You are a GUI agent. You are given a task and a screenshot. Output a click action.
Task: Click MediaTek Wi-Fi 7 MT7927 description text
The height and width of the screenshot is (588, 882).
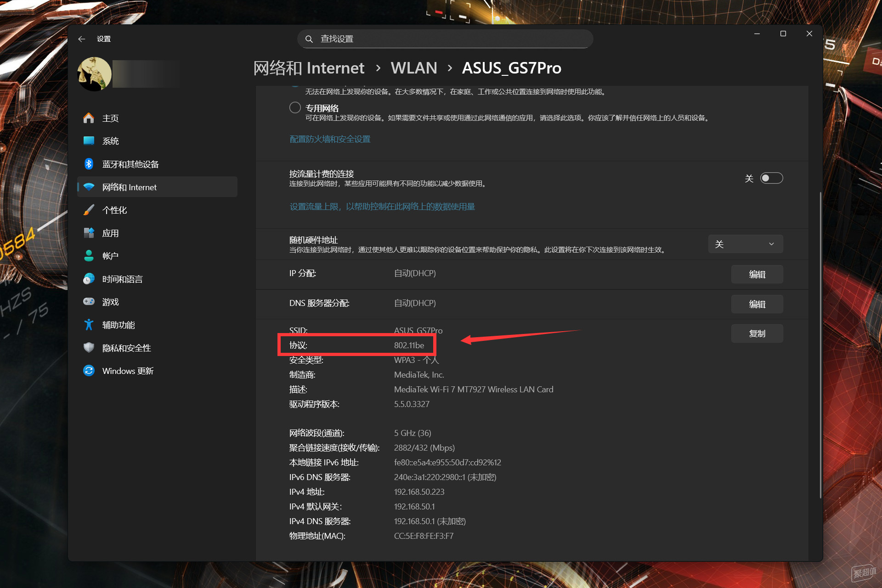click(474, 390)
